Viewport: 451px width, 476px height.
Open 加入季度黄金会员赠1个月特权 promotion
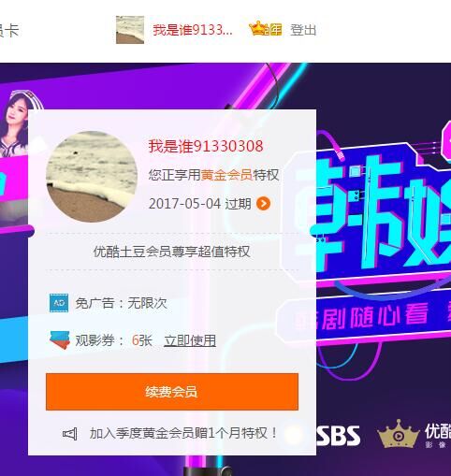pos(183,433)
